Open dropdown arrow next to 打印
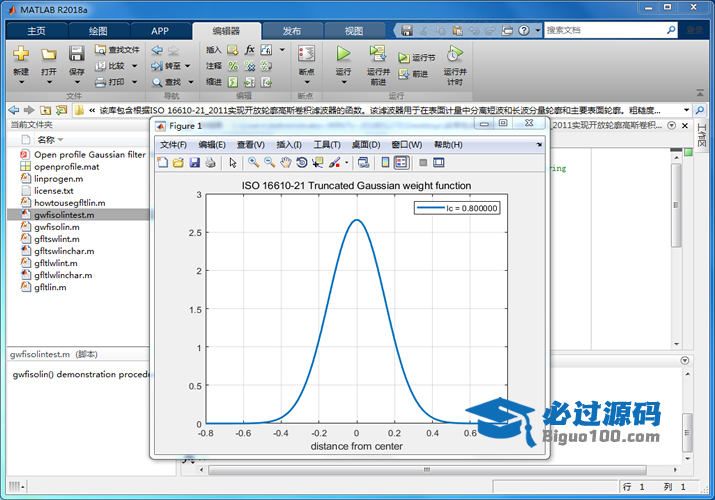This screenshot has height=500, width=715. [x=135, y=82]
